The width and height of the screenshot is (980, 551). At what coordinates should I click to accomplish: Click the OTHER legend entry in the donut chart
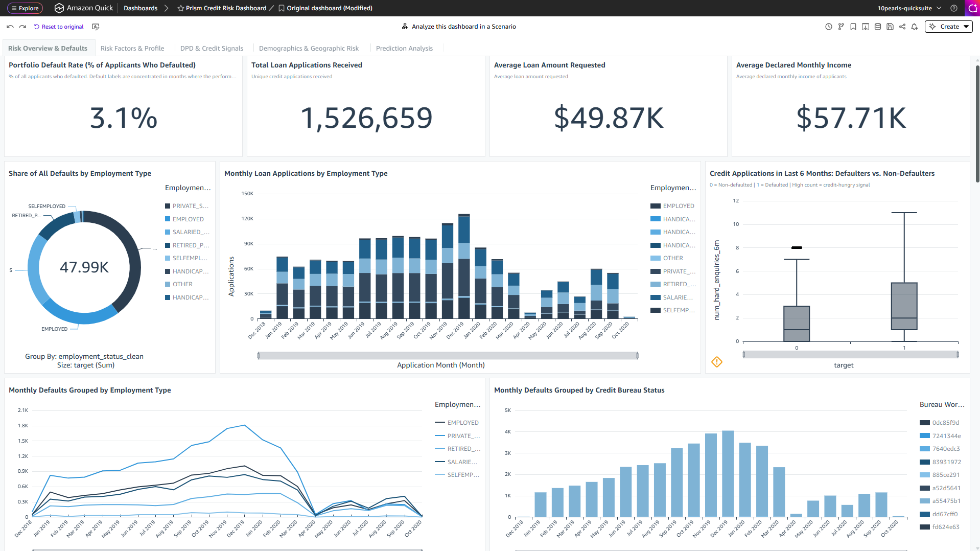tap(179, 284)
